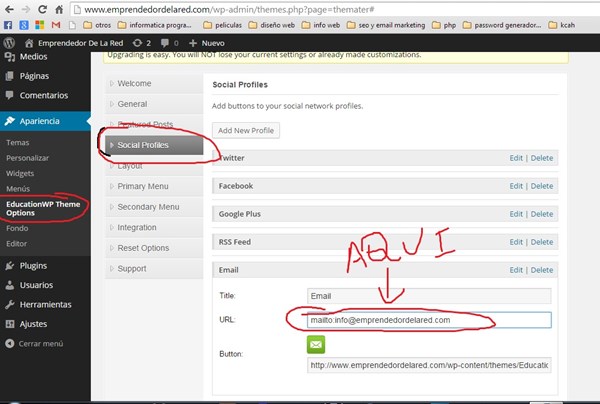Delete the RSS Feed profile
The height and width of the screenshot is (404, 600).
click(542, 242)
